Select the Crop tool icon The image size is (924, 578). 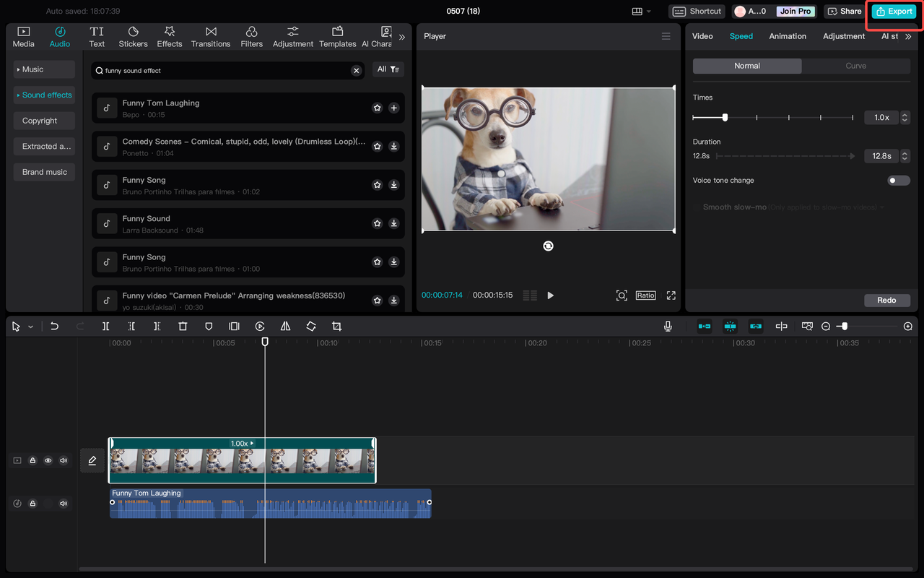pos(336,327)
